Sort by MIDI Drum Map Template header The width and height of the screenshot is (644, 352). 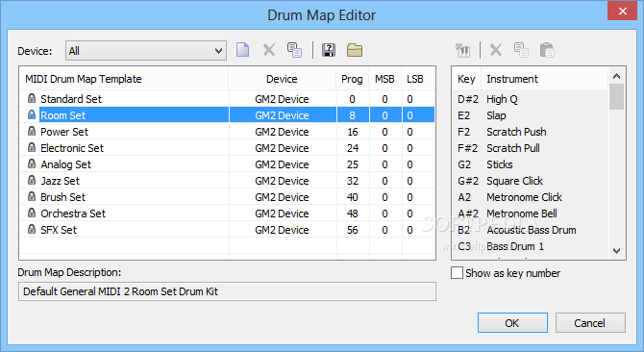click(124, 79)
